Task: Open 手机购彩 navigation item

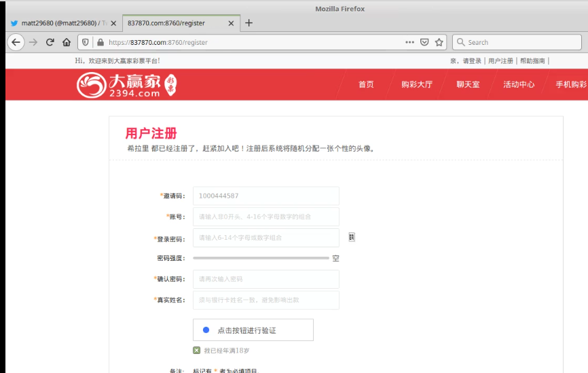Action: click(571, 84)
